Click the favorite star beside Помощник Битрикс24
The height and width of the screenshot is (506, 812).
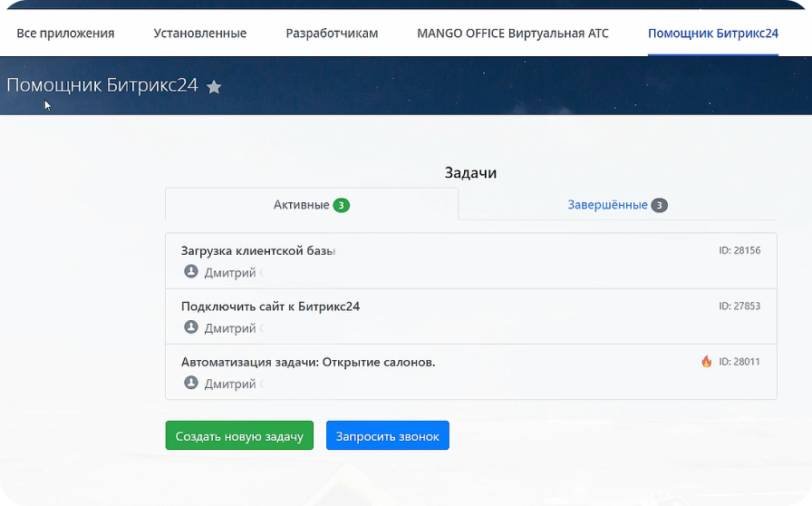click(x=214, y=87)
